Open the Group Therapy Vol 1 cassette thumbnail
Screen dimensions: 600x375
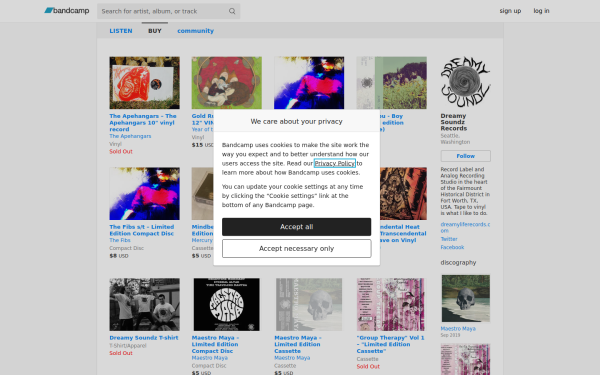[x=391, y=305]
